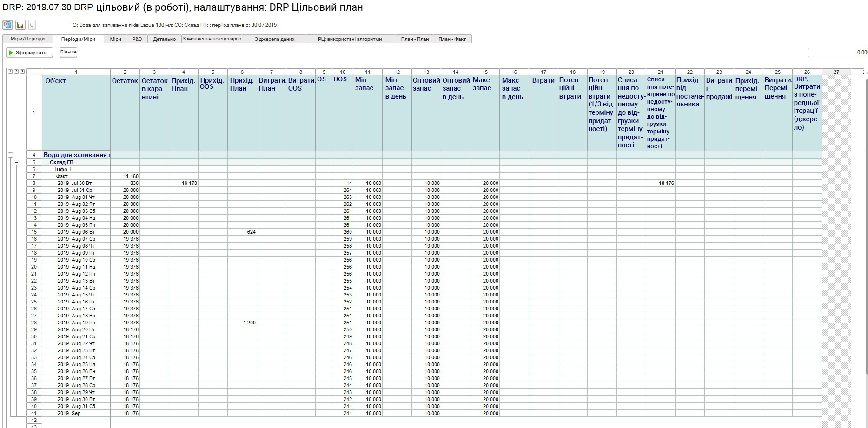Click the numeric field showing 0,00
The width and height of the screenshot is (868, 428).
pos(838,53)
